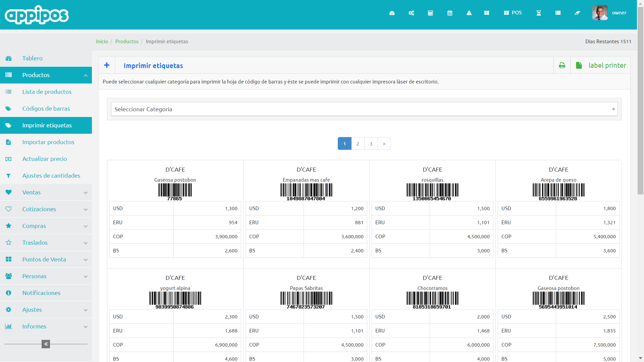The image size is (644, 362).
Task: Open the calendar icon in header
Action: coord(450,13)
